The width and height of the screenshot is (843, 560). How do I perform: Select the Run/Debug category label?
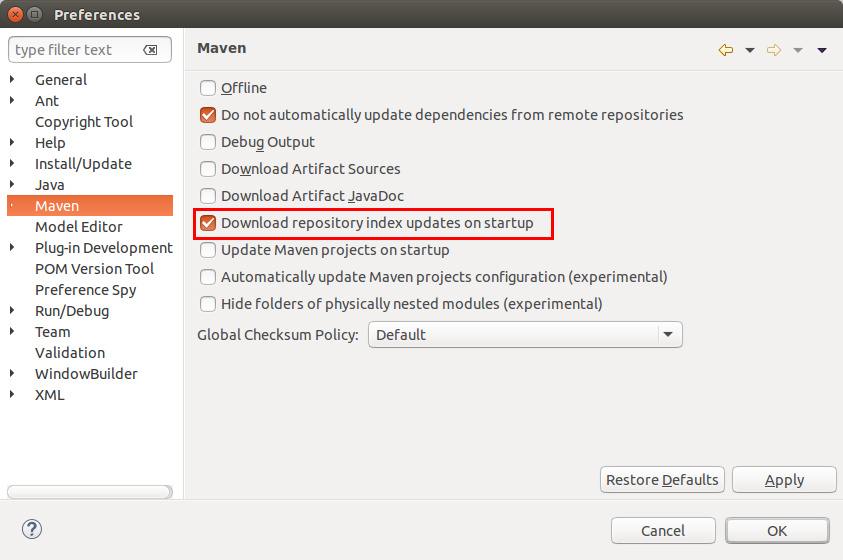[72, 311]
